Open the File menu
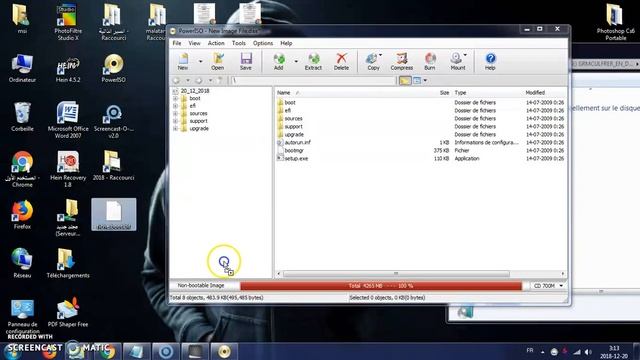This screenshot has width=640, height=360. pyautogui.click(x=177, y=43)
